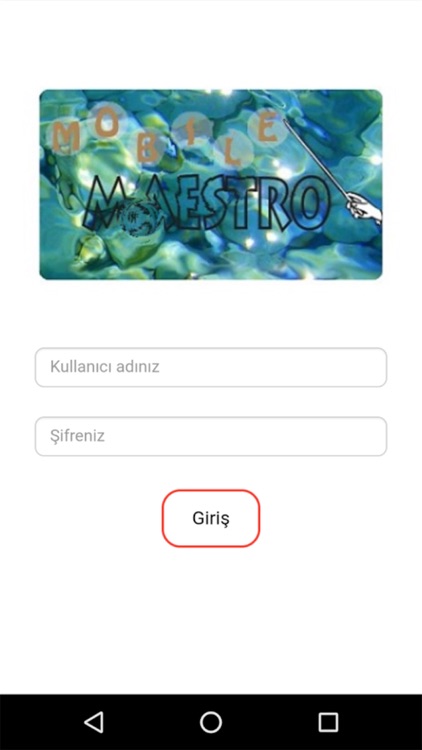422x750 pixels.
Task: Click the outlined letter R in MAESTRO
Action: (x=272, y=203)
